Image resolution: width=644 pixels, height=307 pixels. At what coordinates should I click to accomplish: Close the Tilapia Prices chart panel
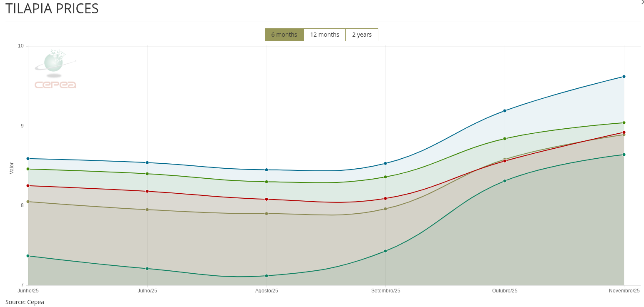[x=642, y=2]
